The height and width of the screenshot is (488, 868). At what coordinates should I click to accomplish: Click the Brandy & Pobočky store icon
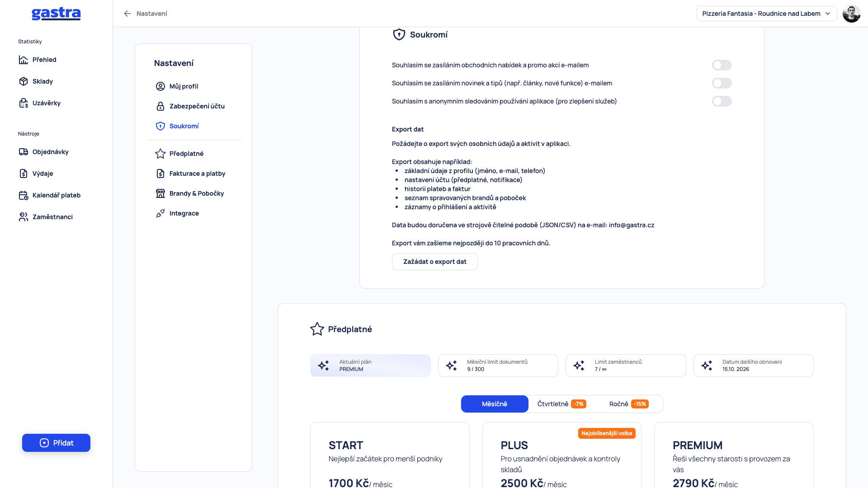160,193
